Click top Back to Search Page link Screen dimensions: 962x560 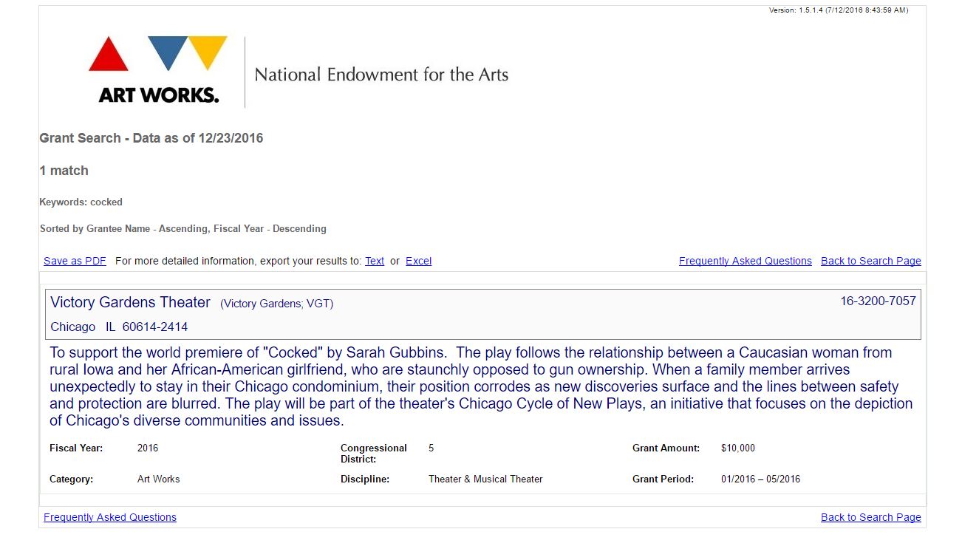point(871,261)
